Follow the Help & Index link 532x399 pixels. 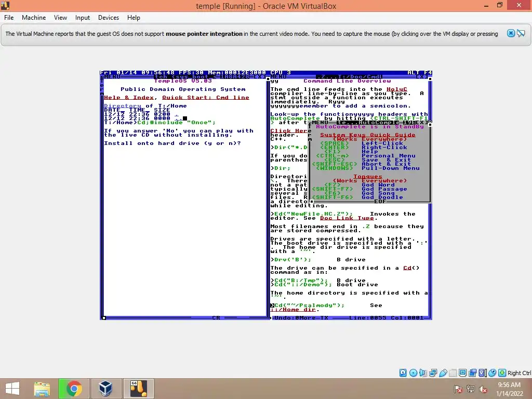[129, 98]
